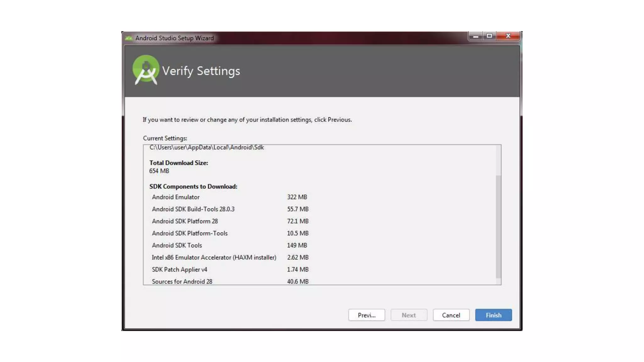Image resolution: width=644 pixels, height=362 pixels.
Task: Select the Android Emulator component row
Action: tap(175, 197)
